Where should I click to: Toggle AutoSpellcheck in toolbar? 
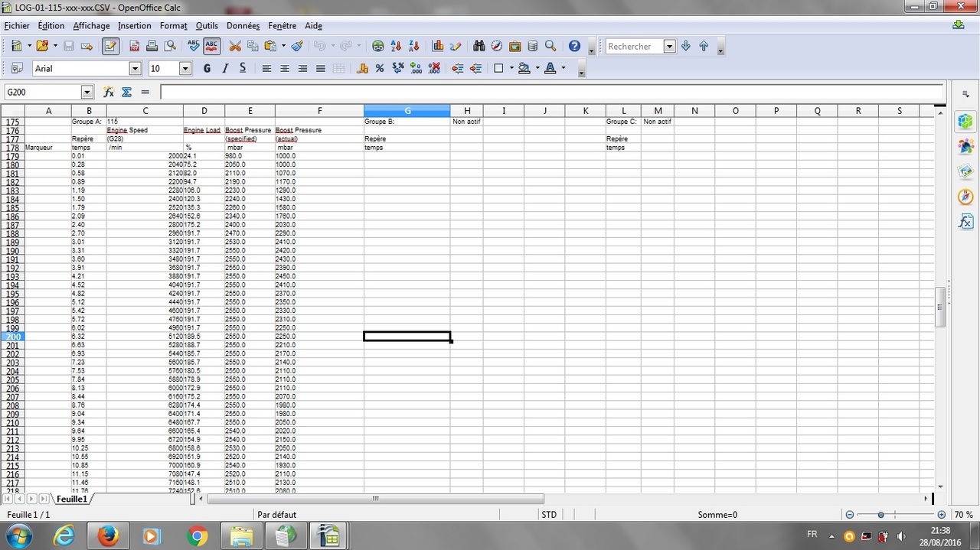pyautogui.click(x=212, y=46)
